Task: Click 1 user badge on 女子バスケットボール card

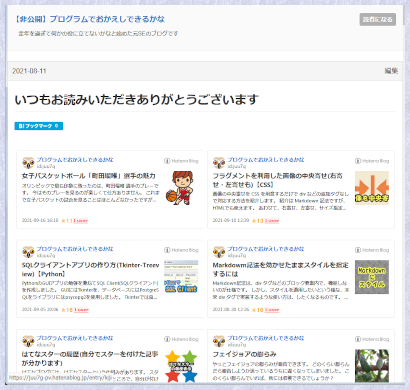Action: pyautogui.click(x=81, y=221)
